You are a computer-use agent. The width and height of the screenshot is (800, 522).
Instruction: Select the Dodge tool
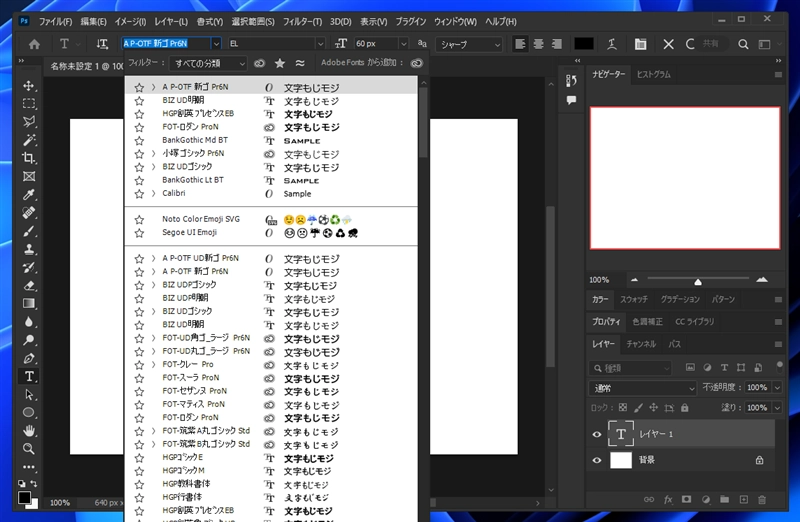pyautogui.click(x=29, y=340)
